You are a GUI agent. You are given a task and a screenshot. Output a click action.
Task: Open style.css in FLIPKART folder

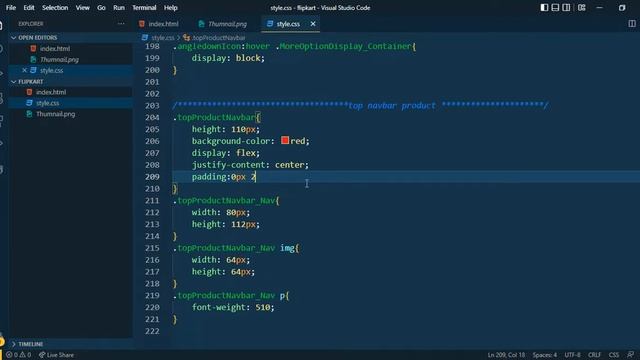tap(47, 103)
